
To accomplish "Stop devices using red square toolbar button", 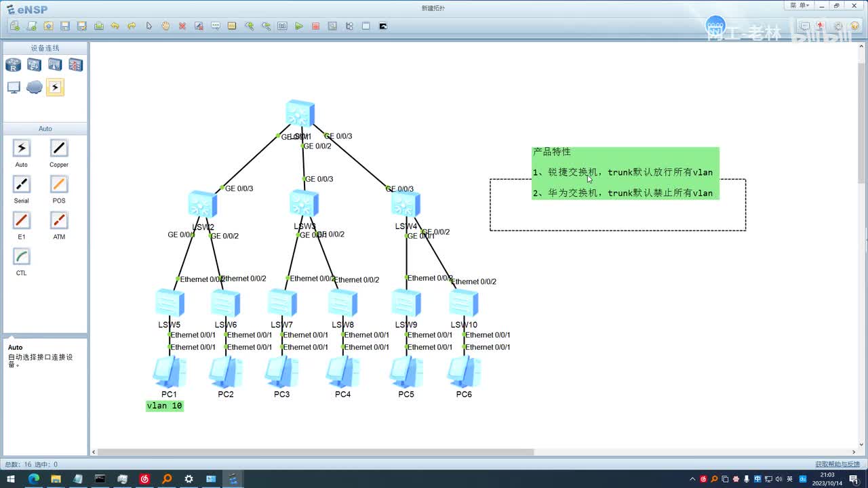I will point(315,26).
